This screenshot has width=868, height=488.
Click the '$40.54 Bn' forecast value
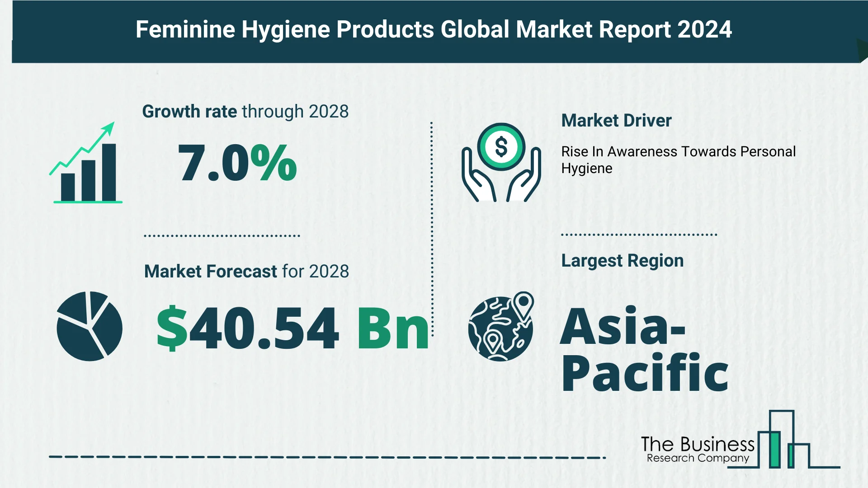pos(292,328)
